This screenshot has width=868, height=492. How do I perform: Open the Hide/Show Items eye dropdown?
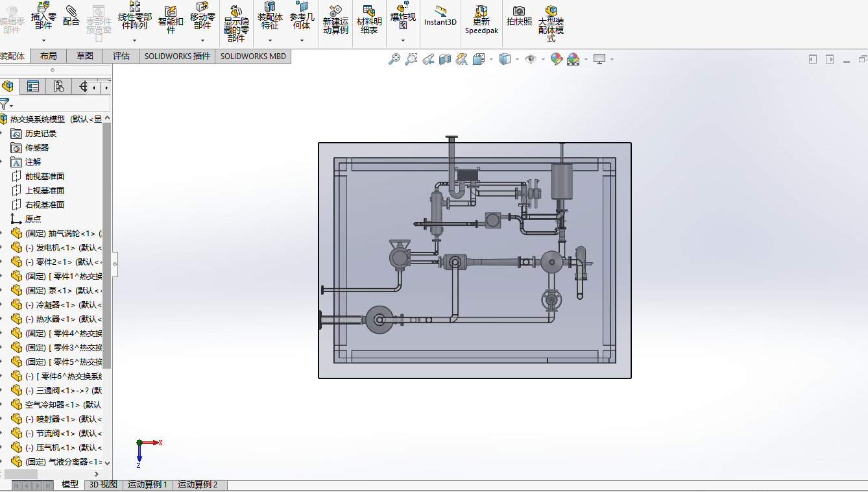tap(543, 60)
